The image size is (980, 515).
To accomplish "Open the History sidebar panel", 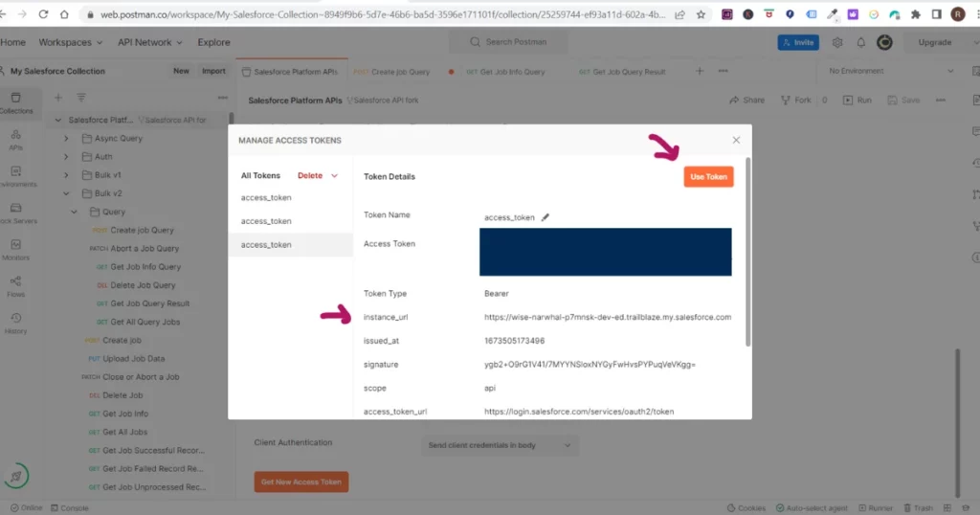I will click(15, 324).
